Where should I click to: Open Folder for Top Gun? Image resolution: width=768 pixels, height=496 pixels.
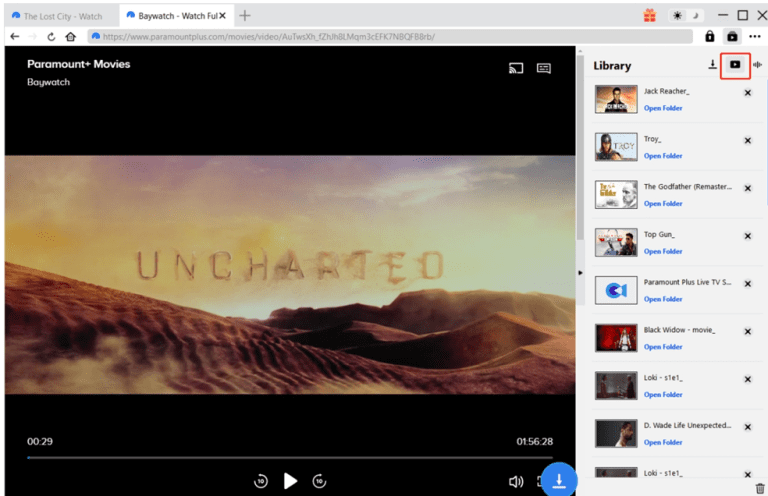(x=662, y=251)
